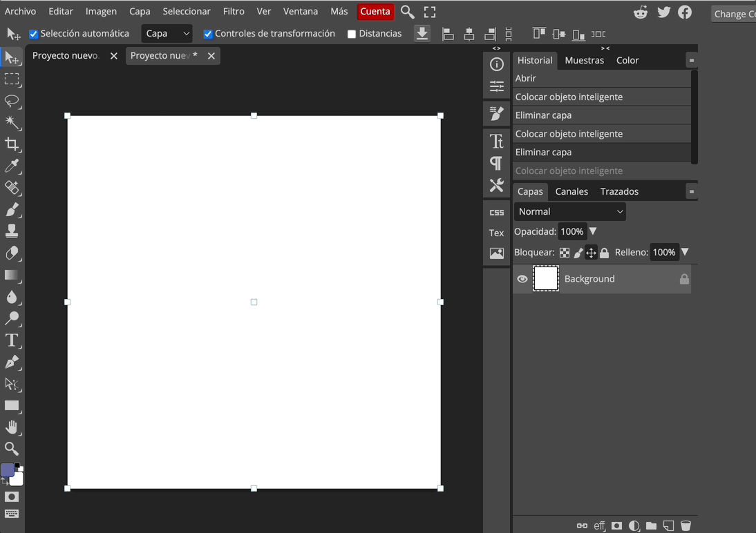Screen dimensions: 756x533
Task: Switch to the Canales tab
Action: 571,191
